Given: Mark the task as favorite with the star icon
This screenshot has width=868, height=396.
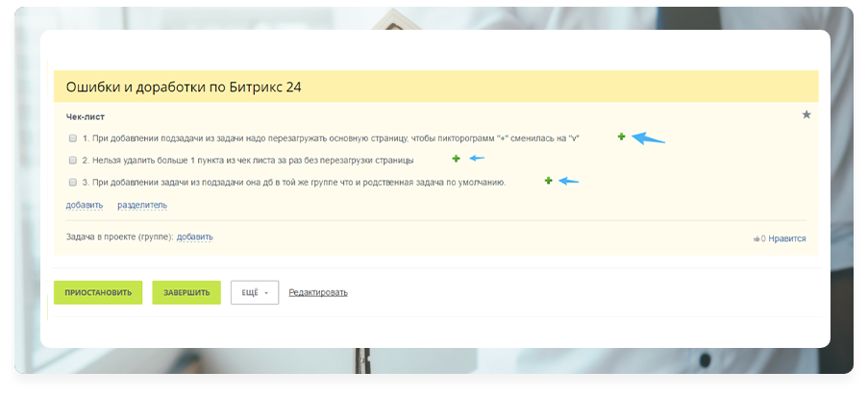Looking at the screenshot, I should point(806,115).
